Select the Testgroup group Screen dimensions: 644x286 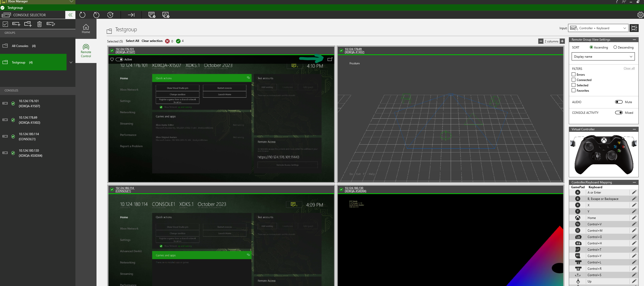pos(33,62)
